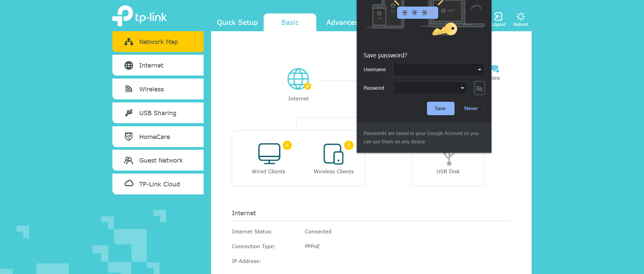Click the TP-Link Cloud cloud icon

pos(129,183)
